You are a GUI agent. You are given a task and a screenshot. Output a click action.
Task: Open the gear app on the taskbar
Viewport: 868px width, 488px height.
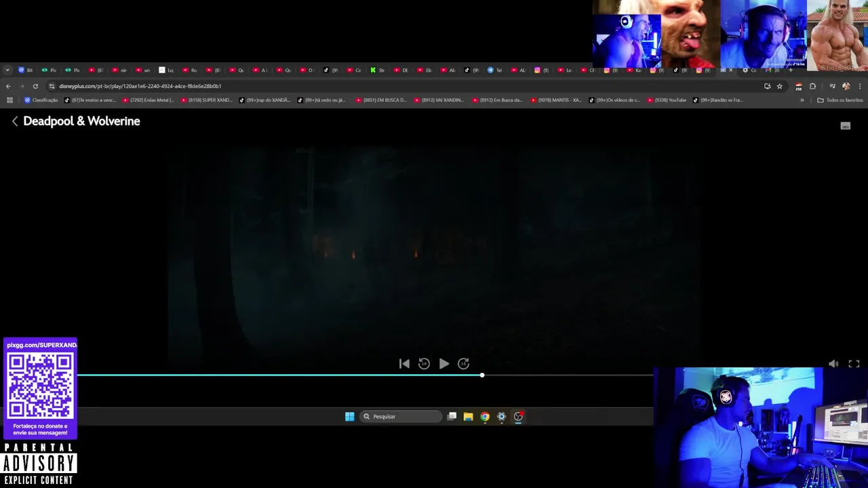[501, 417]
